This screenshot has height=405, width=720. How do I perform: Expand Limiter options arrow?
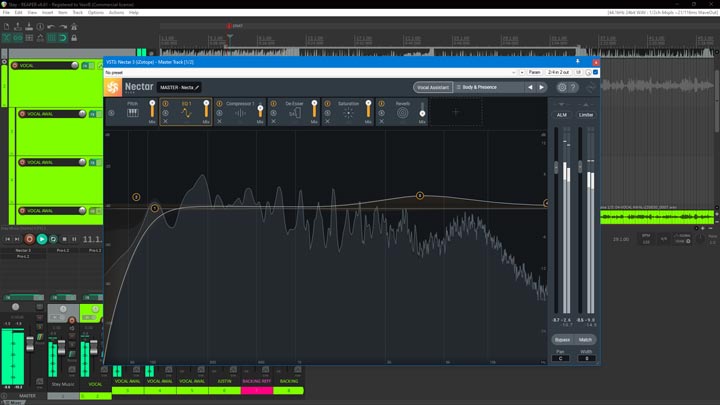tap(585, 105)
